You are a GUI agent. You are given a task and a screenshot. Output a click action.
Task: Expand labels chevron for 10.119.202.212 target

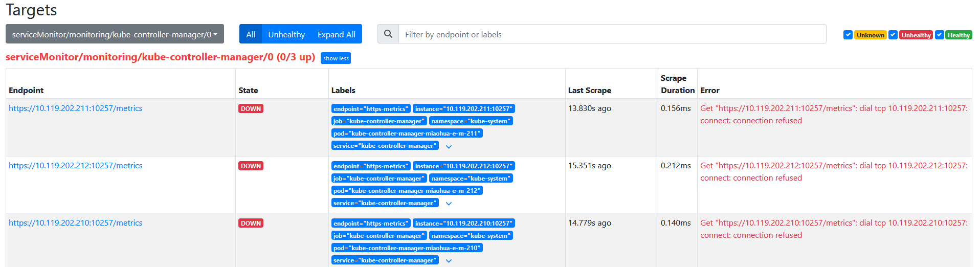point(449,204)
